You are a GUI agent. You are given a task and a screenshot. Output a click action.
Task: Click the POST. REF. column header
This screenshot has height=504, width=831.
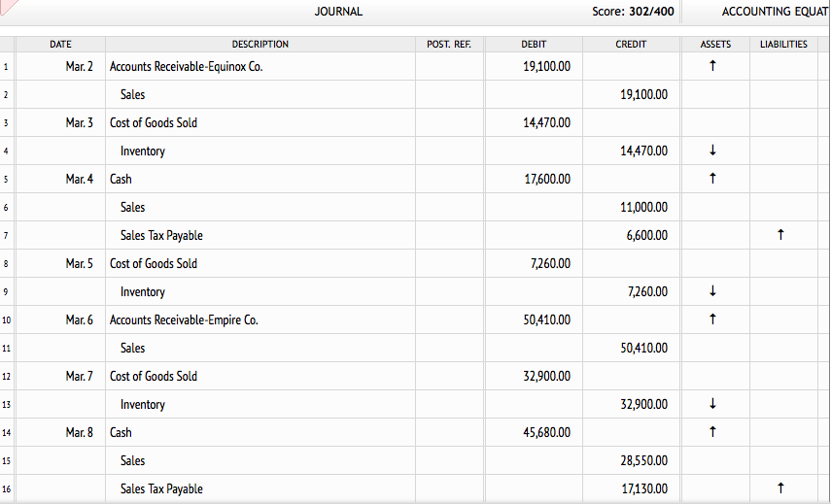click(449, 45)
